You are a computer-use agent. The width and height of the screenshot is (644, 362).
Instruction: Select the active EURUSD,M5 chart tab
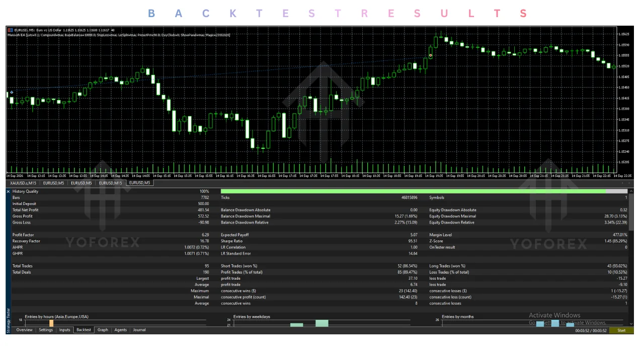pos(140,183)
